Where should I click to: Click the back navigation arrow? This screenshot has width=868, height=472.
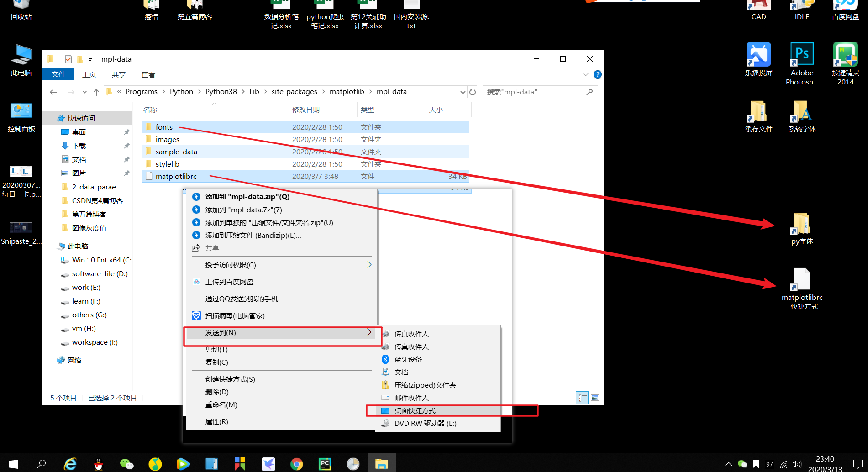point(53,91)
